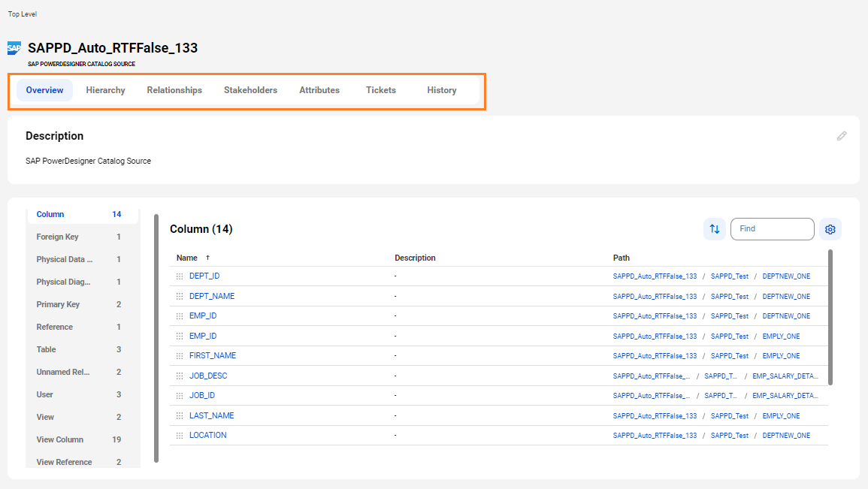Select Unnamed Rel item in the asset list
The image size is (868, 489).
pyautogui.click(x=82, y=373)
